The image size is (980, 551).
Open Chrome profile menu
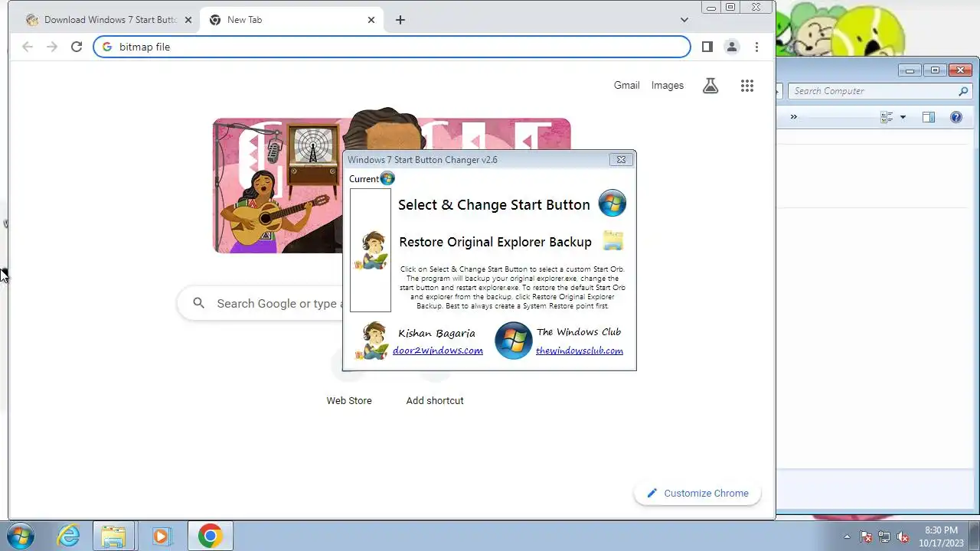pos(732,47)
